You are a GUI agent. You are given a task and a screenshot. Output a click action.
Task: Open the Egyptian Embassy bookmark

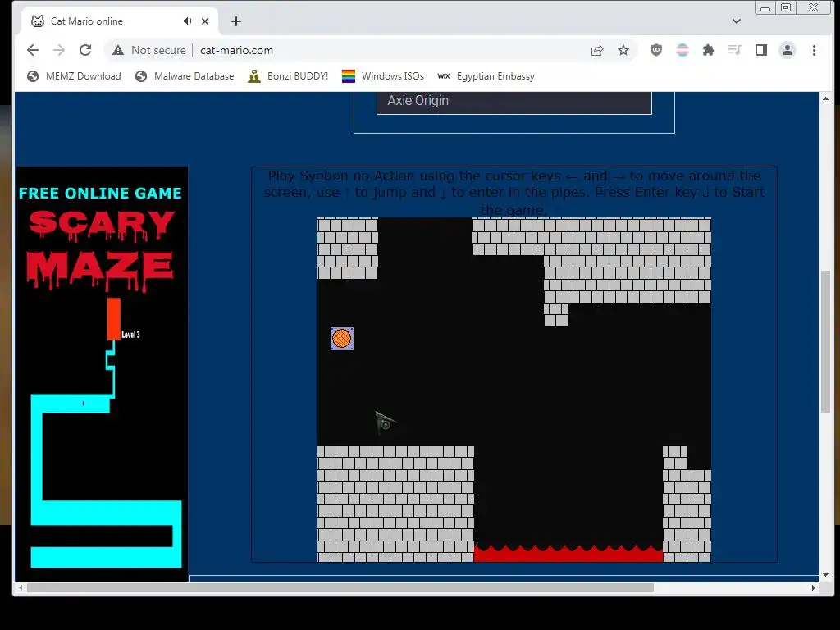[486, 76]
